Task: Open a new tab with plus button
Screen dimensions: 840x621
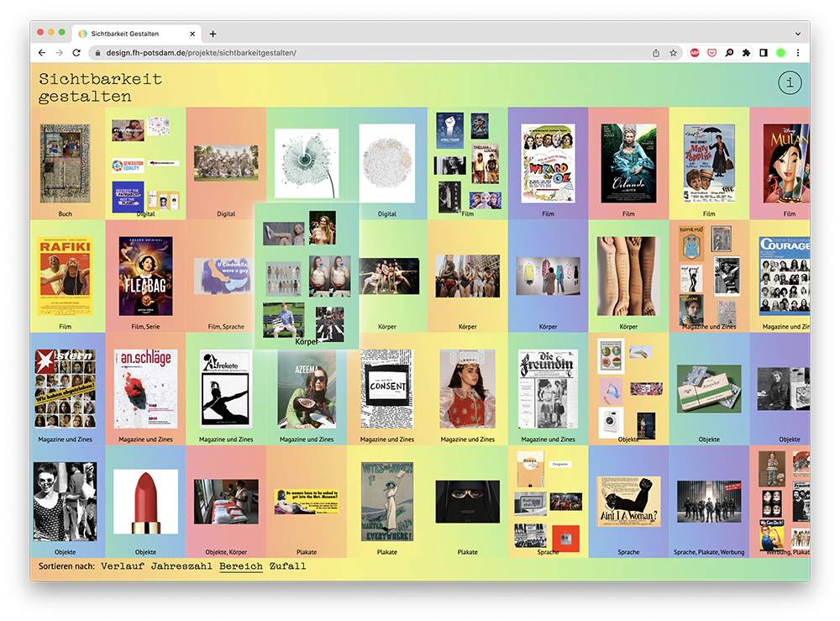Action: pyautogui.click(x=213, y=34)
